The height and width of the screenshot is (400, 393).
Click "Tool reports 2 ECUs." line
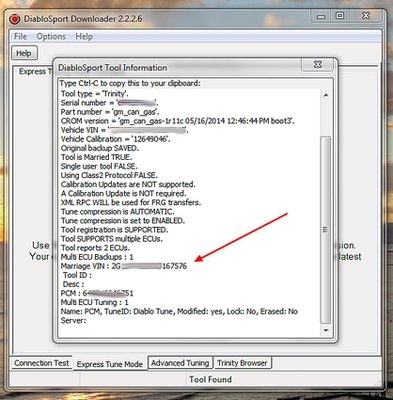point(95,248)
